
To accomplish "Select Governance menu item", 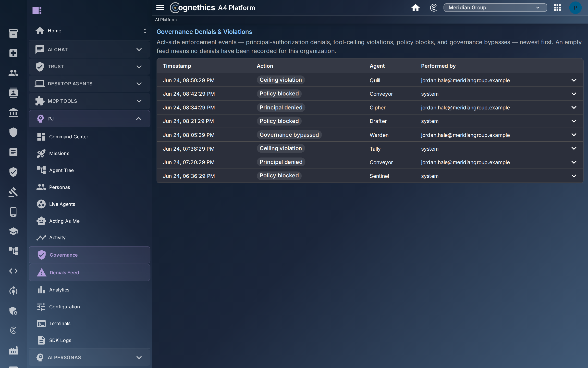I will click(x=89, y=255).
